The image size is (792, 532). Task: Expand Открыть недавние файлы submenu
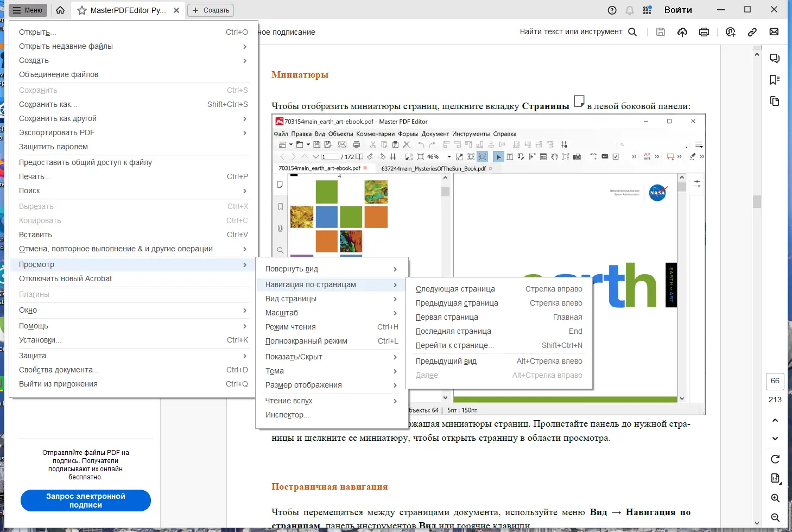pyautogui.click(x=134, y=46)
